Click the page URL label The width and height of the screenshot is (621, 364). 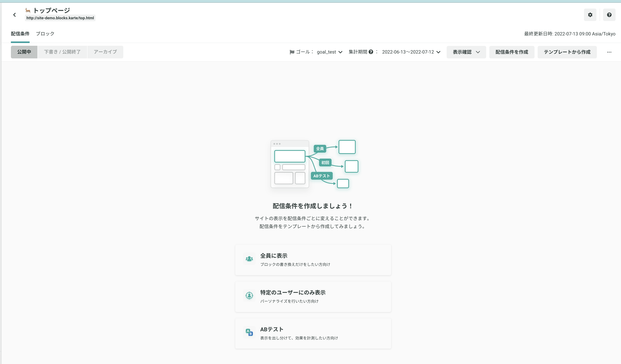60,18
